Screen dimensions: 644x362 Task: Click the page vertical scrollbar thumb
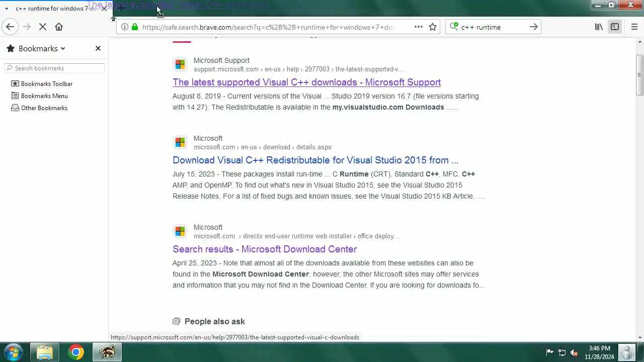click(639, 75)
